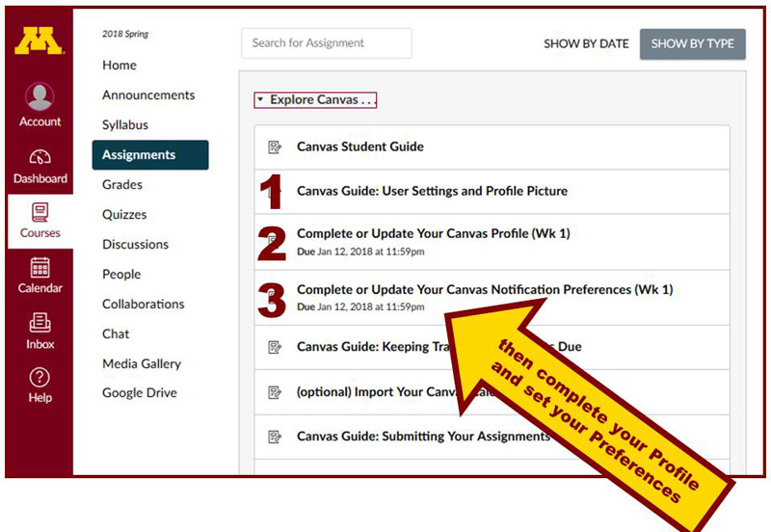Click assignment icon beside Keeping Track guide
This screenshot has height=532, width=771.
point(275,347)
